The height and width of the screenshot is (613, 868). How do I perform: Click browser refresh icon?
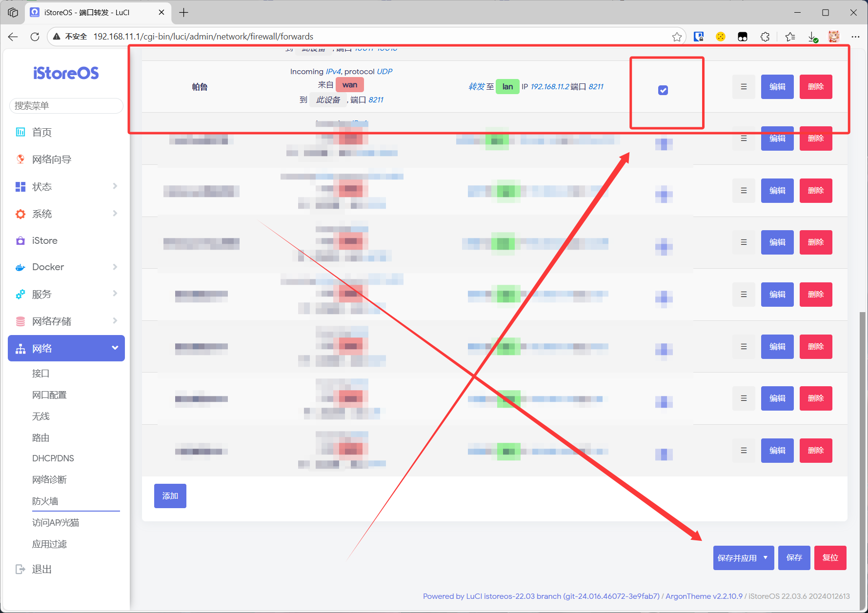click(35, 37)
